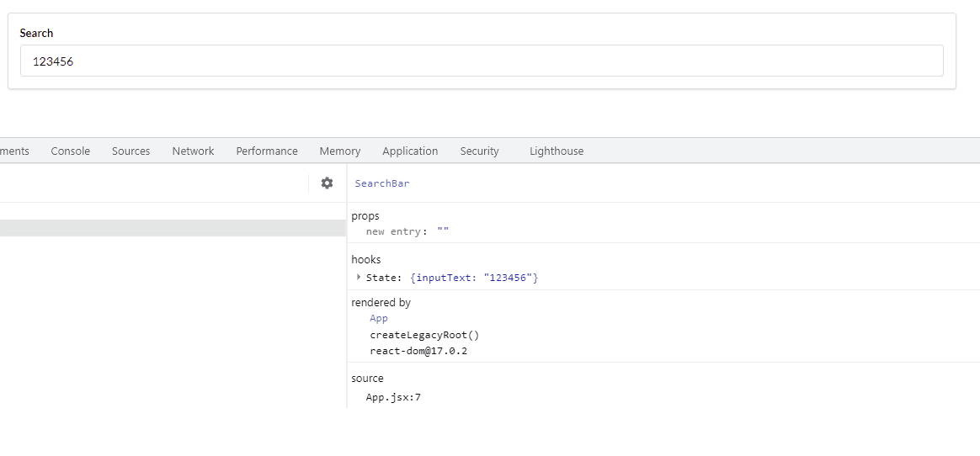Screen dimensions: 980x456
Task: Select the Network tab
Action: 193,151
